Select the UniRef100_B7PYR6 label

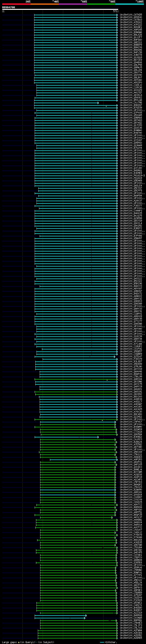coord(131,236)
